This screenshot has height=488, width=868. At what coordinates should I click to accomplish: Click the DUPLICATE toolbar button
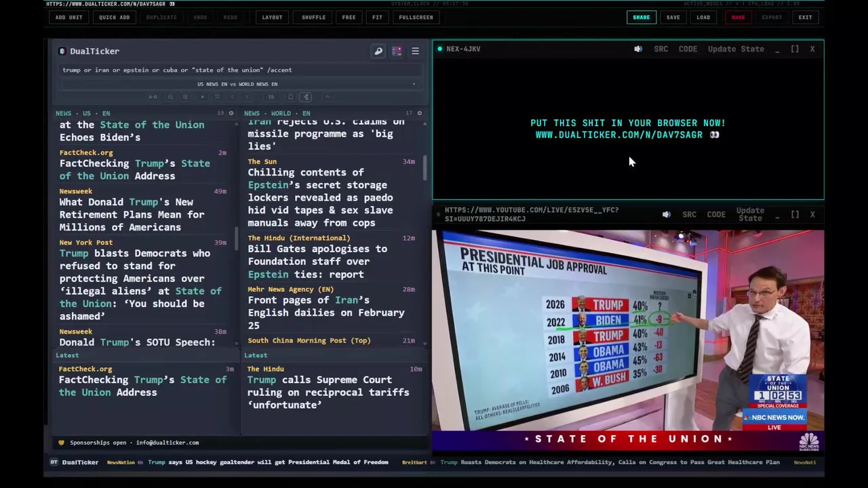click(161, 18)
